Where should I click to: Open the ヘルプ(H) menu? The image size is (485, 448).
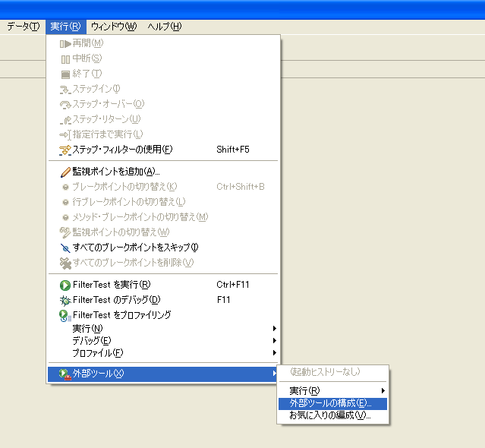(164, 27)
